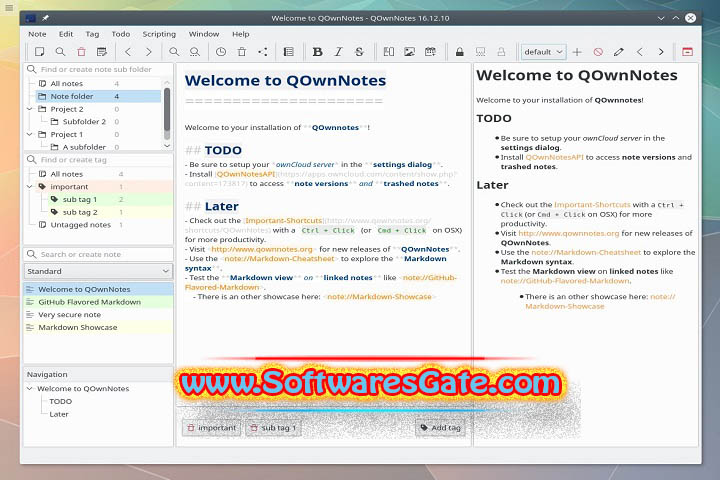Select 'Note folder' in folder tree
The height and width of the screenshot is (480, 720).
pyautogui.click(x=98, y=96)
